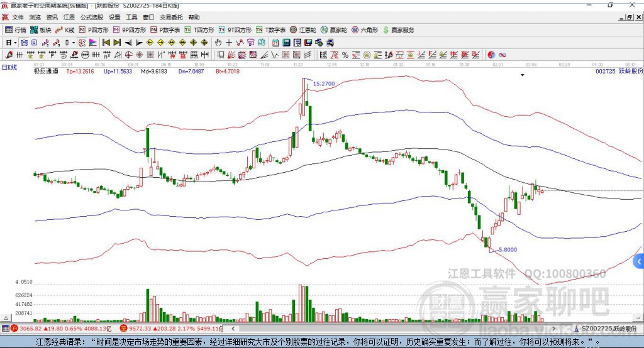Select the red pencil drawing tool

[9, 55]
